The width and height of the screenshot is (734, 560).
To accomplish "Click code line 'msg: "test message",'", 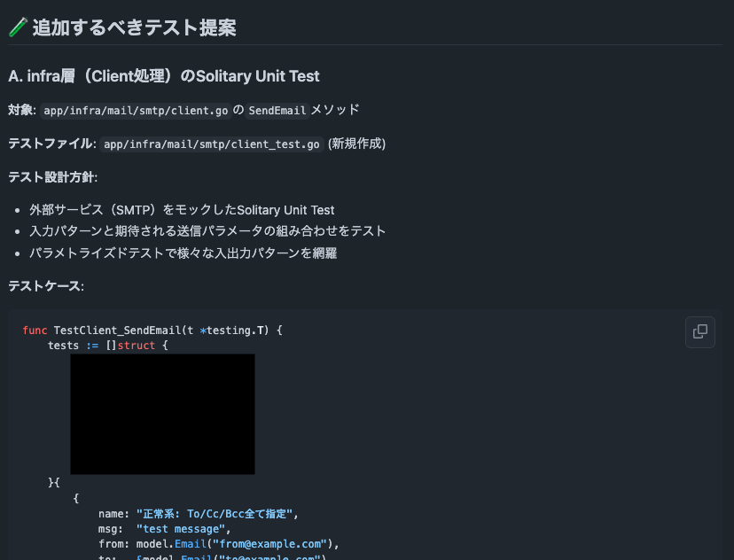I will pyautogui.click(x=165, y=529).
